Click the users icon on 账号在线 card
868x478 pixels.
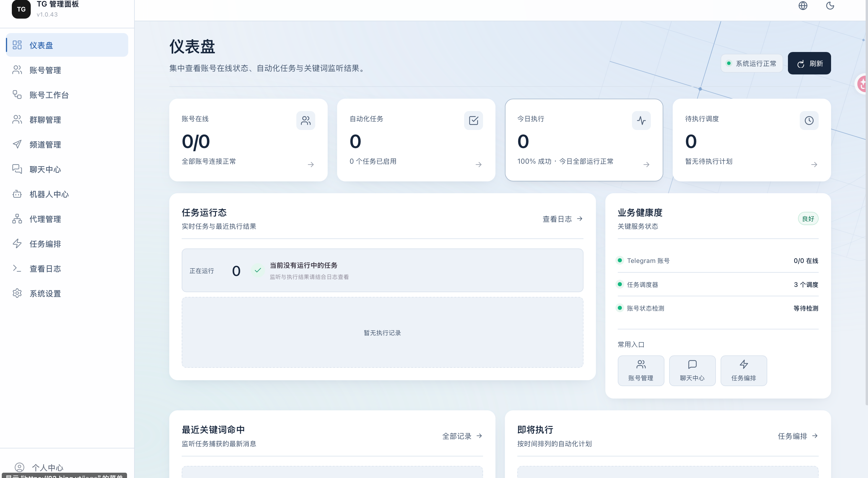[305, 120]
